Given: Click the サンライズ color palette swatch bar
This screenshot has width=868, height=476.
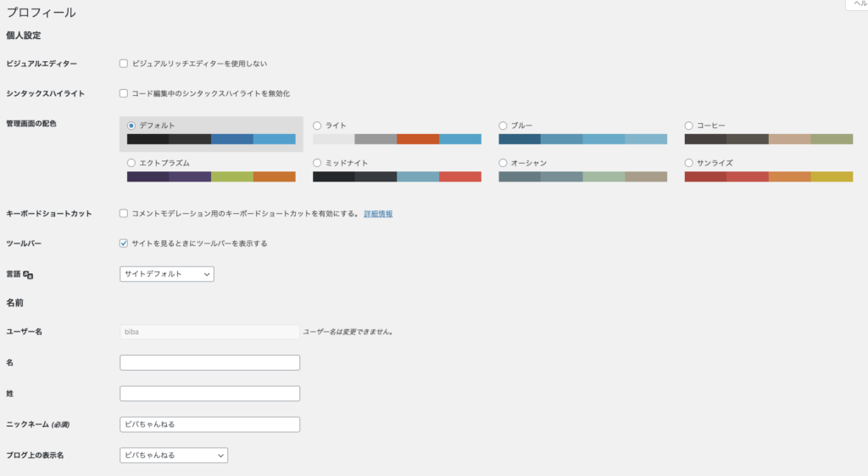Looking at the screenshot, I should tap(768, 176).
